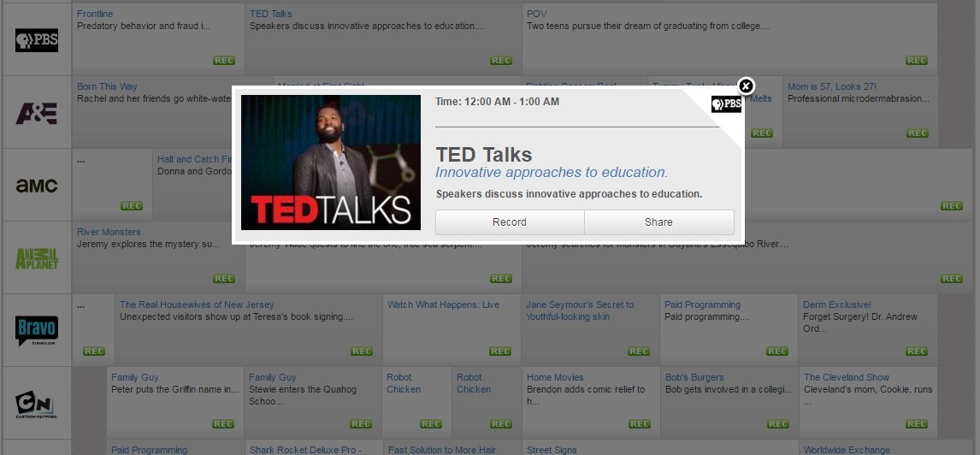Open Mom is 57, Looks 27! listing
Screen dimensions: 980x455
coord(832,86)
